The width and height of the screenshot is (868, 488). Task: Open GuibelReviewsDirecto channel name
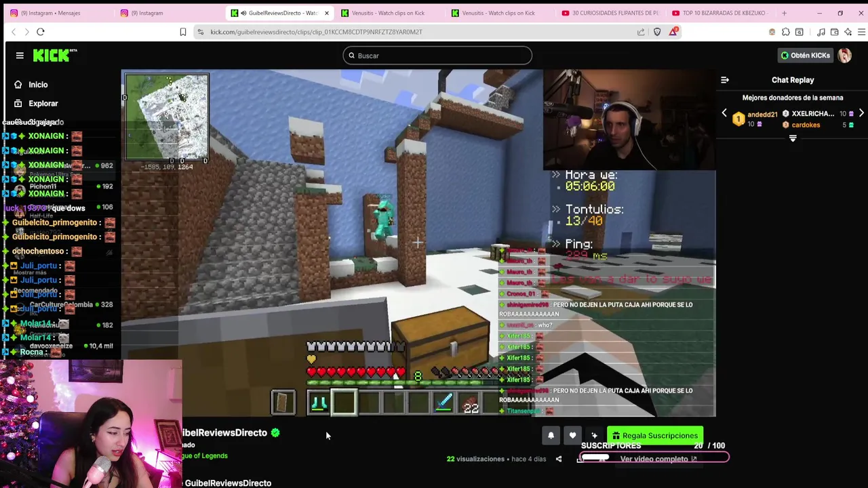224,432
